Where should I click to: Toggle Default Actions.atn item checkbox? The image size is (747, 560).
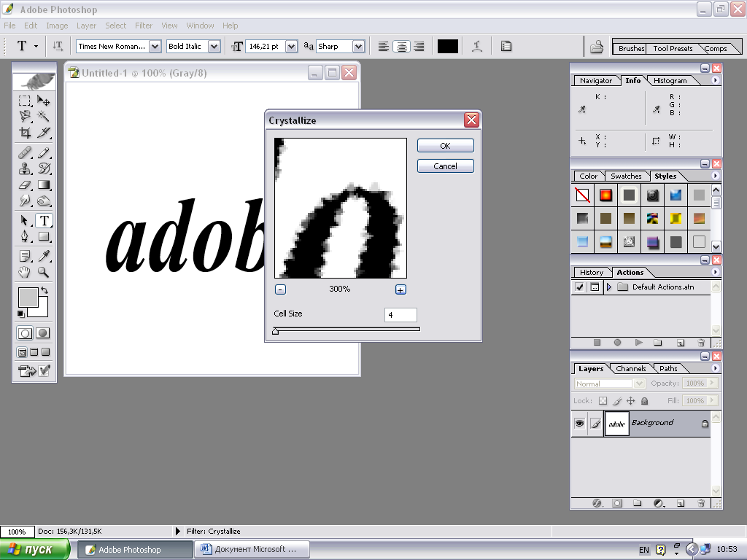(579, 287)
